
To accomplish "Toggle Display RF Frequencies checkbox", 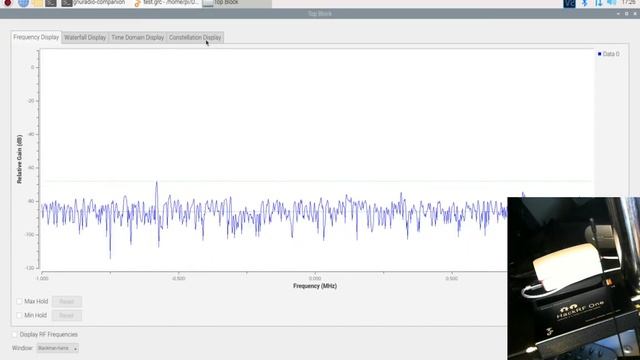I will click(15, 334).
